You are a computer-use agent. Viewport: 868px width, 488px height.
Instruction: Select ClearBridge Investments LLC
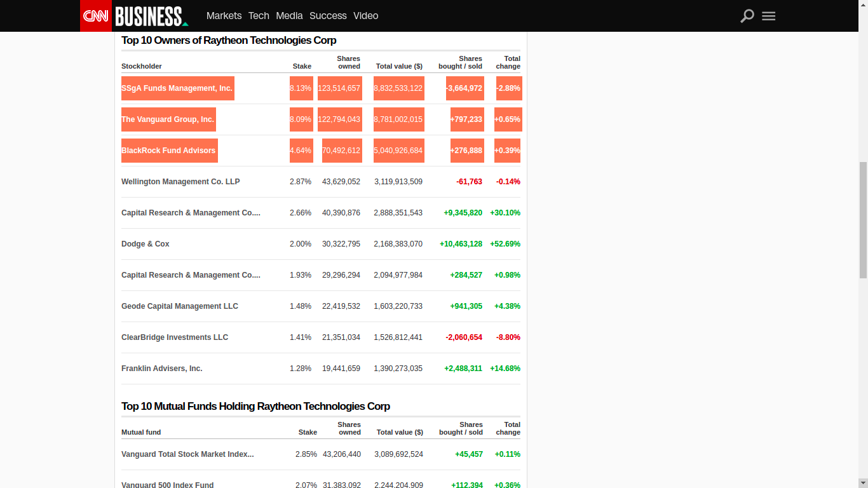175,337
